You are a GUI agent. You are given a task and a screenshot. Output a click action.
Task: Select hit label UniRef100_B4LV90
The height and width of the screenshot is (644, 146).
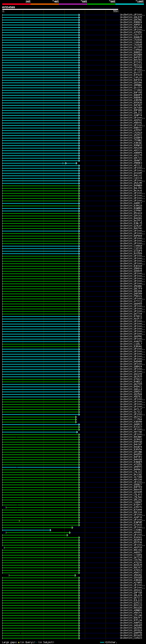[131, 188]
